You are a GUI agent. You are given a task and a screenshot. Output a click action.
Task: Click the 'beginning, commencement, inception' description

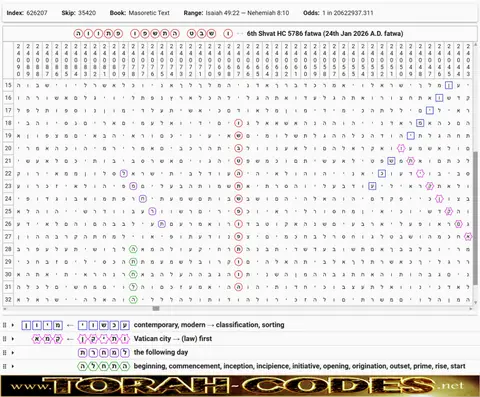(x=299, y=366)
